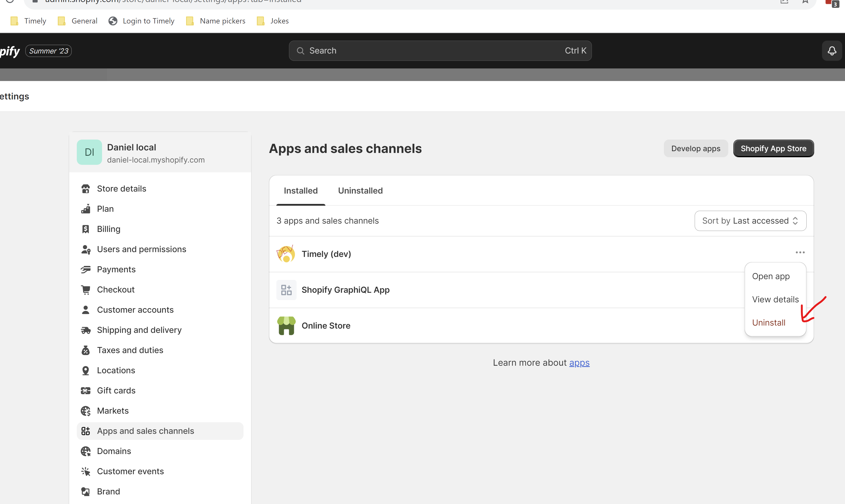
Task: Open the Markets settings page
Action: (160, 411)
